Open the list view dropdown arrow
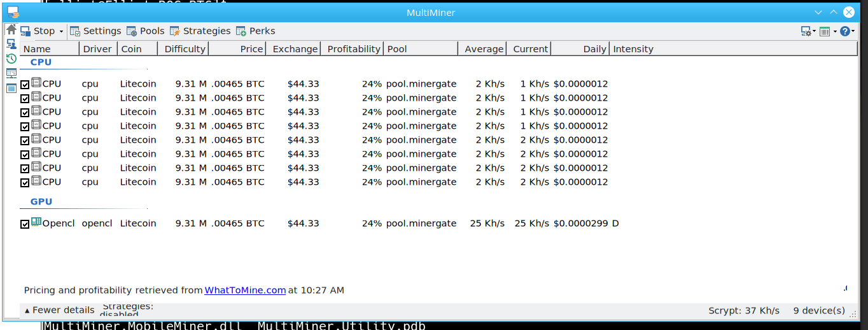 [x=834, y=31]
